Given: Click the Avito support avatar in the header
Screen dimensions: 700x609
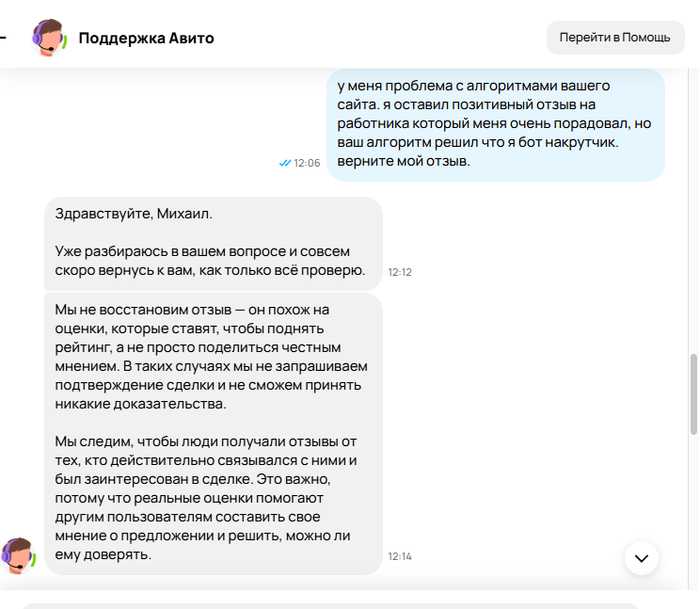Looking at the screenshot, I should (50, 38).
